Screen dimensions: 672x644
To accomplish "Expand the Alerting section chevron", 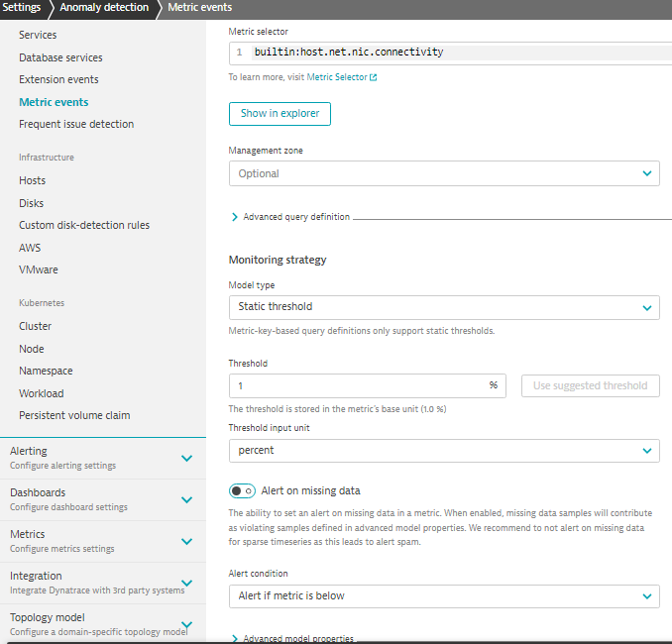I will (x=186, y=458).
